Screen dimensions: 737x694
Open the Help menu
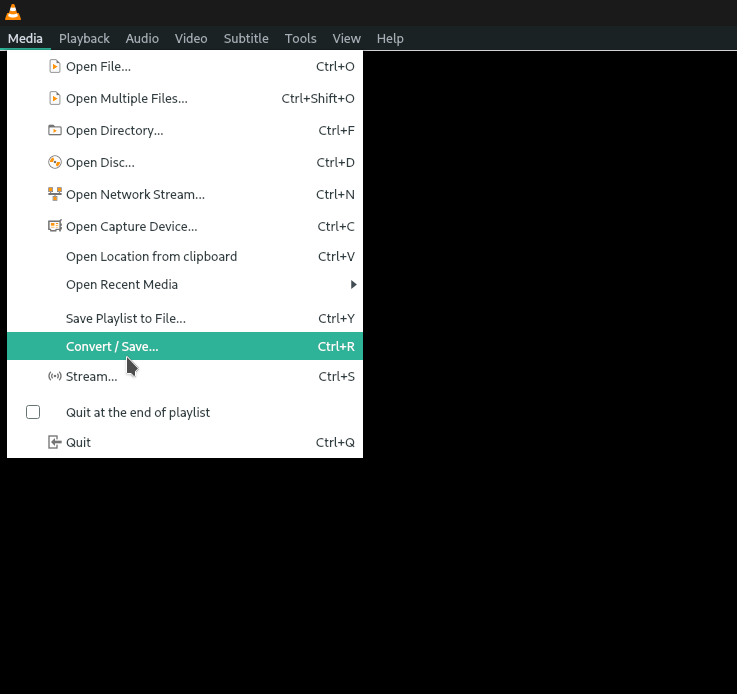[x=390, y=38]
